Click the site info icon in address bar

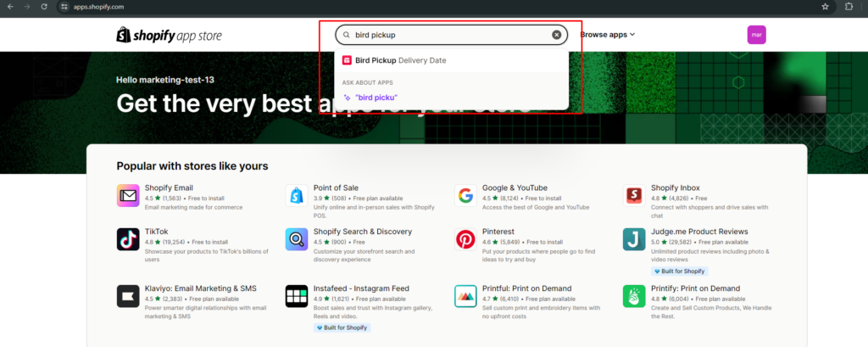point(64,7)
